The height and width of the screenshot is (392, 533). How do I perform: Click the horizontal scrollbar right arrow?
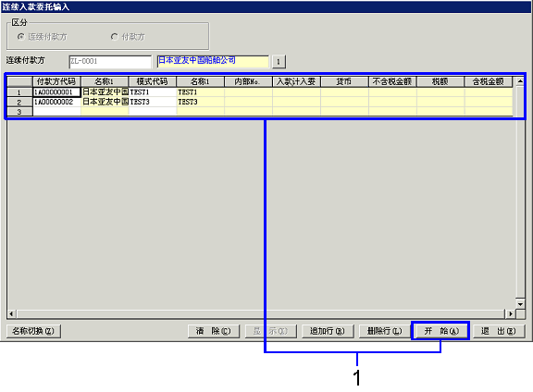coord(511,313)
